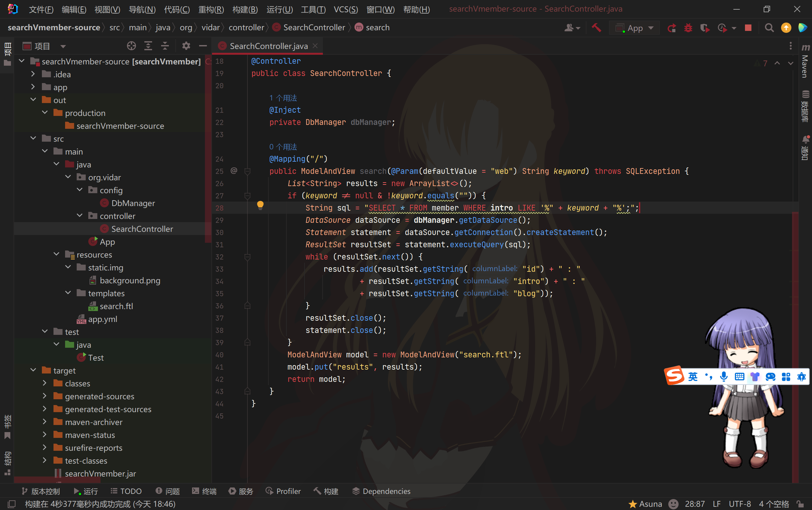This screenshot has height=510, width=812.
Task: Select DbManager class in project tree
Action: pyautogui.click(x=133, y=203)
